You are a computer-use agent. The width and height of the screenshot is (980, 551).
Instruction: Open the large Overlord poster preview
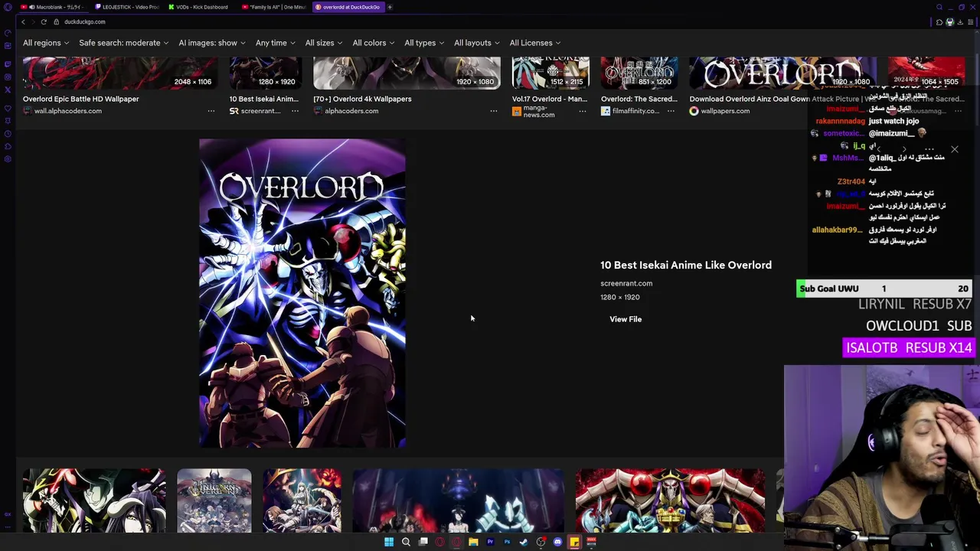pos(302,293)
